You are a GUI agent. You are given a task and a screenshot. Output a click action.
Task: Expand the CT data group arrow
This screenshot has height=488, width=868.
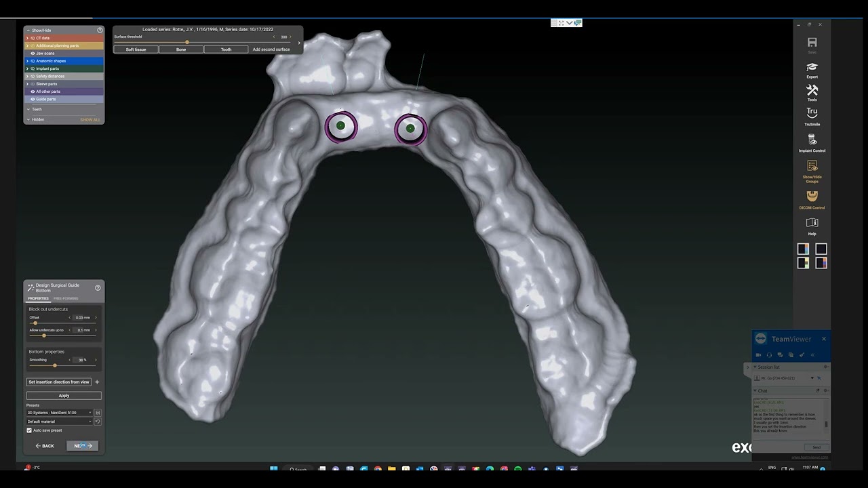click(27, 38)
